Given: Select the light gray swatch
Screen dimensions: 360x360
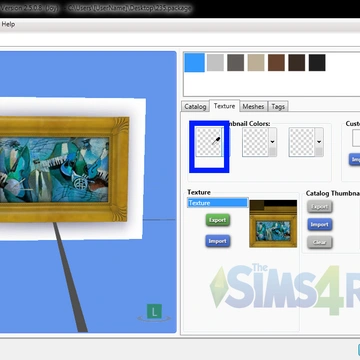Looking at the screenshot, I should [215, 63].
